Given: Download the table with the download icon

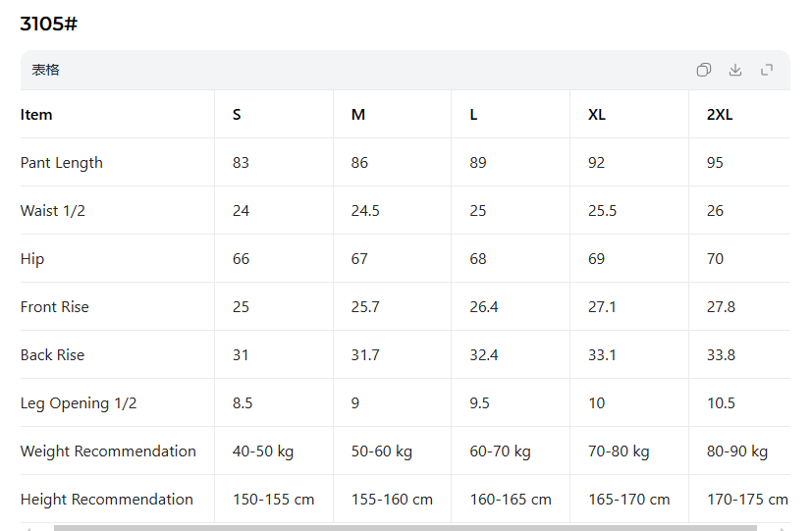Looking at the screenshot, I should click(x=735, y=70).
